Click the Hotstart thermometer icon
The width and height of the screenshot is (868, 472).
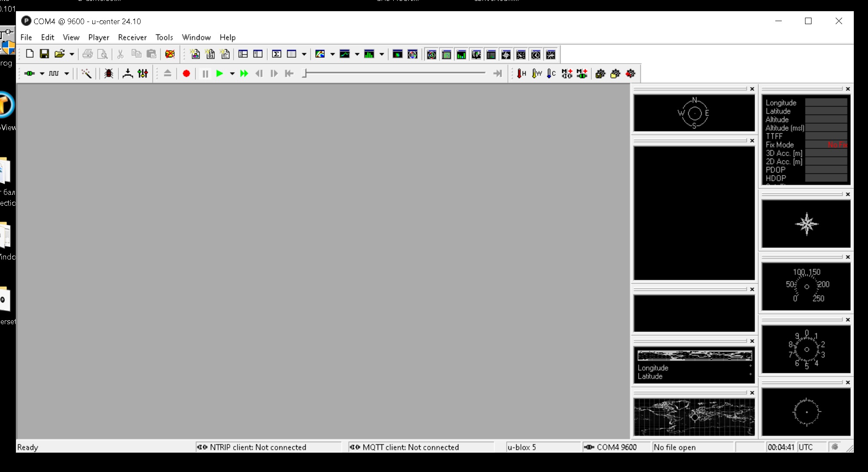[521, 74]
